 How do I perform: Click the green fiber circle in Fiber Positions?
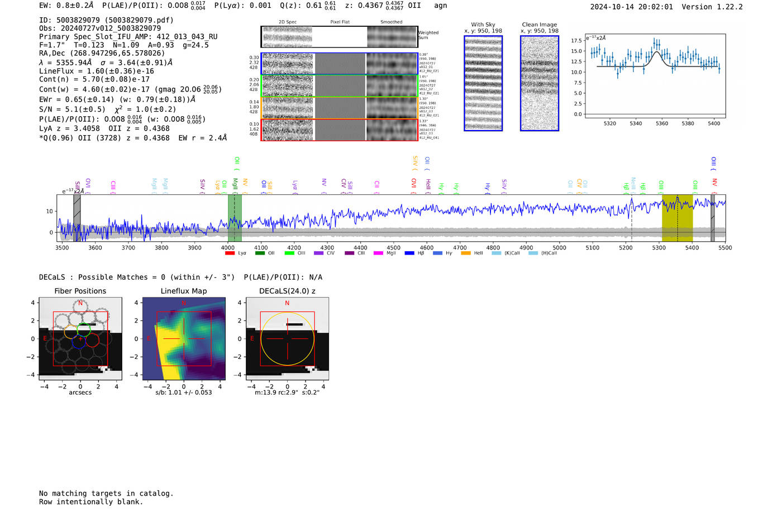(x=84, y=329)
